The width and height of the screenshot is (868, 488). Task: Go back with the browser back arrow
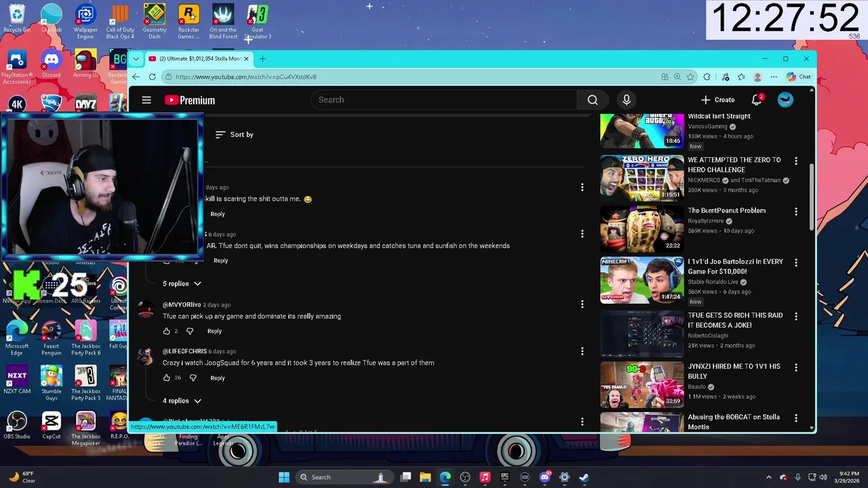[x=136, y=77]
